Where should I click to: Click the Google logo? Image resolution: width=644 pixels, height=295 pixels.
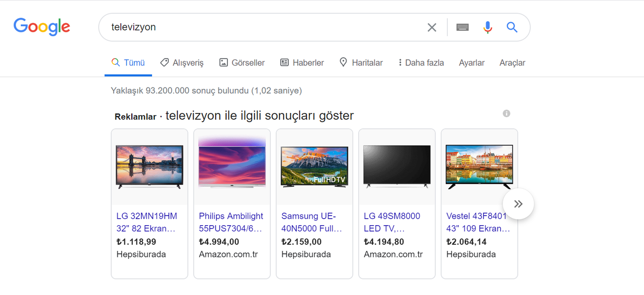click(x=42, y=27)
